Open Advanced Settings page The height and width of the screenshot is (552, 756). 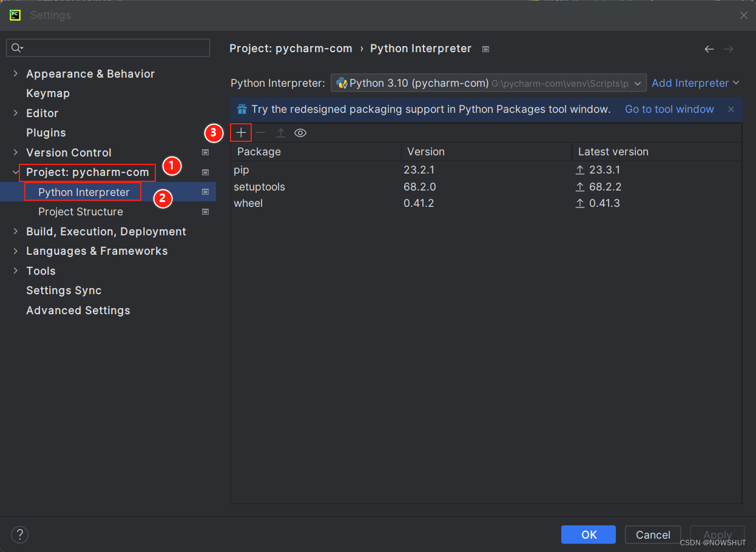click(x=78, y=311)
